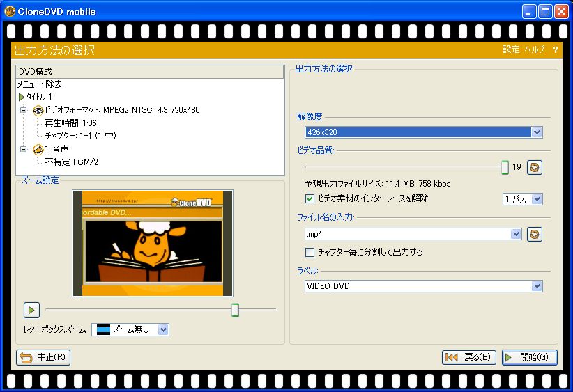The image size is (573, 392).
Task: Open the ズーム無し letterbox zoom dropdown
Action: (163, 330)
